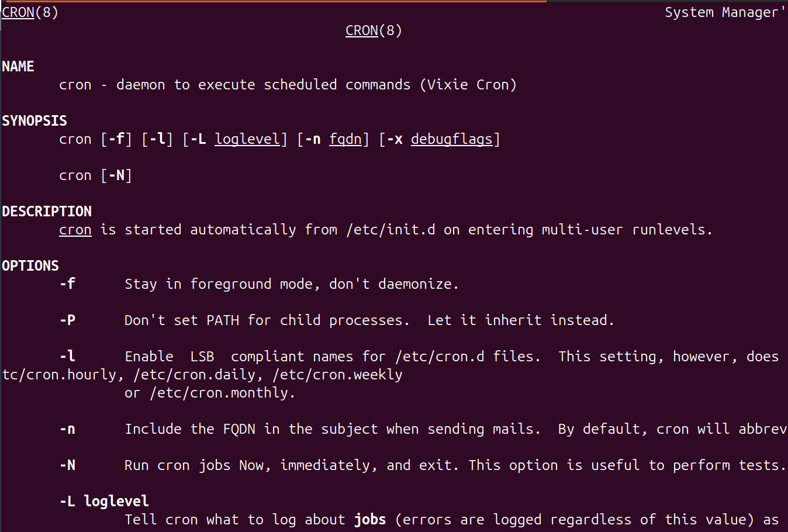Viewport: 788px width, 532px height.
Task: Click the -f foreground mode option flag
Action: point(67,284)
